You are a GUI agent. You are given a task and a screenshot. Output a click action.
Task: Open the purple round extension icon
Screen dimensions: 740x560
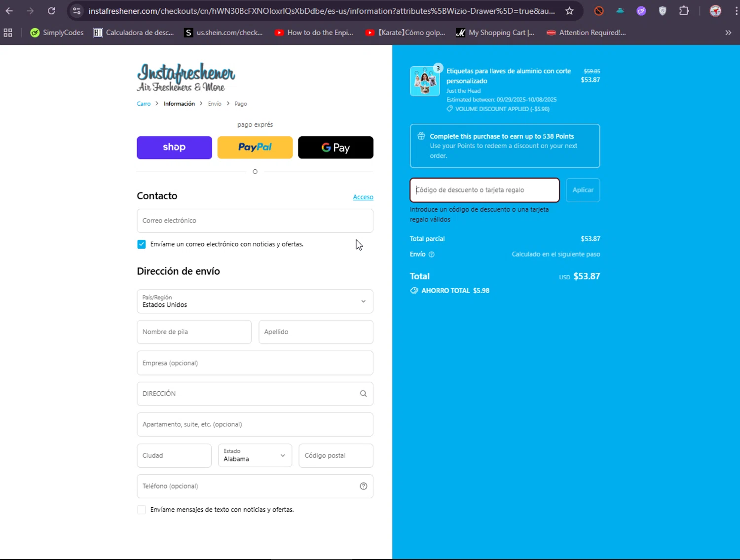pyautogui.click(x=641, y=11)
